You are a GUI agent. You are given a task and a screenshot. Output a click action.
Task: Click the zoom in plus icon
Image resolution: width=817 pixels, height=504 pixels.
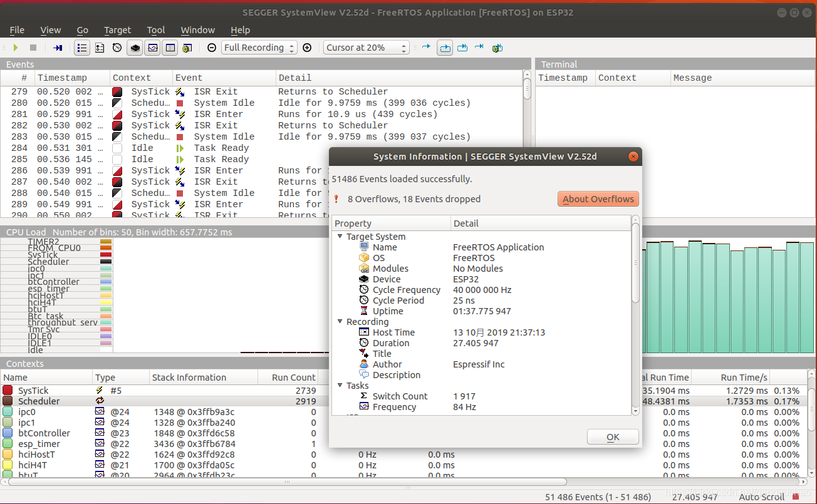[x=307, y=48]
